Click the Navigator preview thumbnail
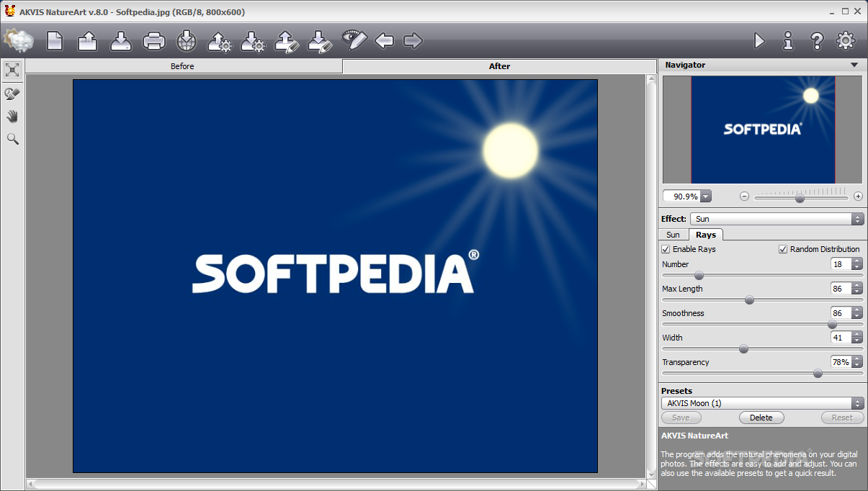 [763, 130]
